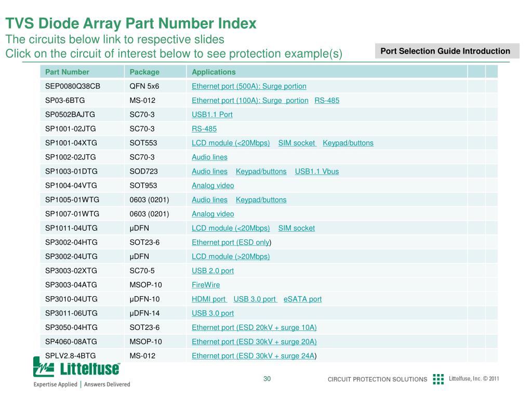The image size is (532, 399).
Task: Open Audio lines link in the SP1002-02JTG row
Action: click(x=209, y=157)
